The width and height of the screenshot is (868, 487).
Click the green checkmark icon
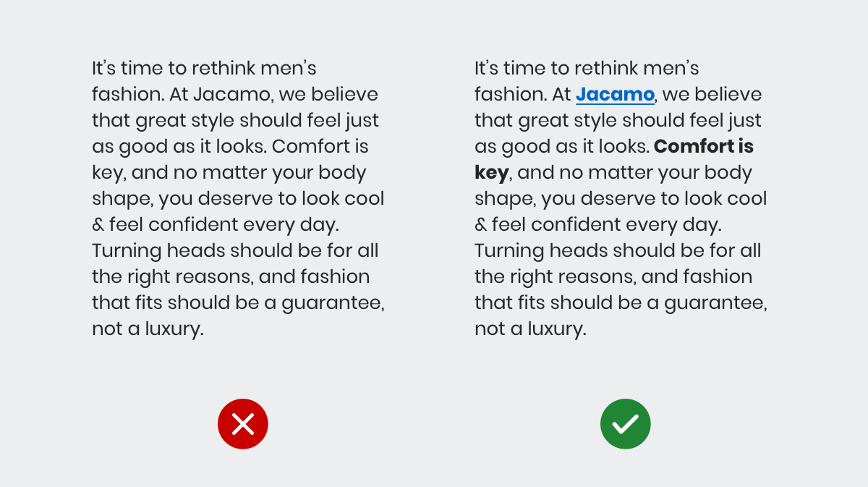626,424
